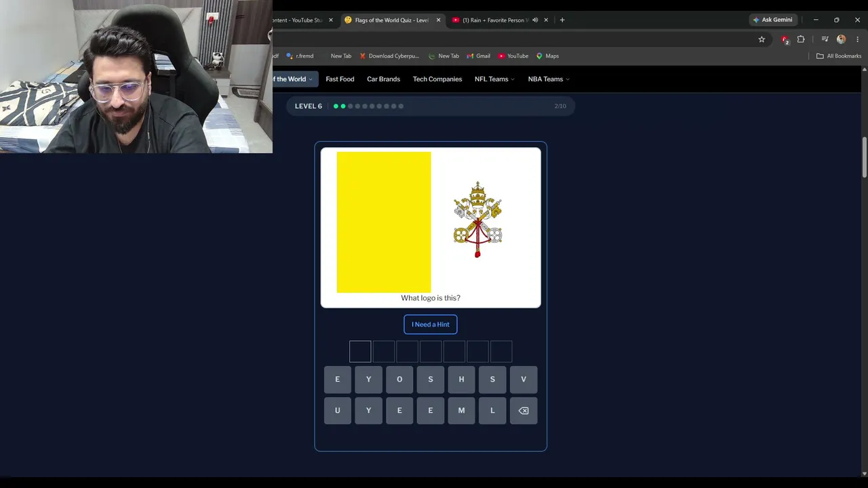Delete a letter with the backspace key
This screenshot has width=868, height=488.
(x=524, y=411)
